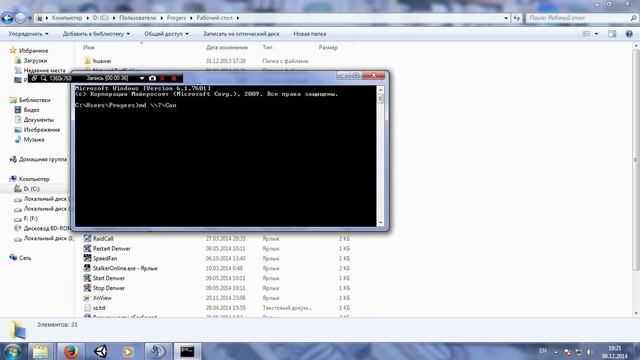Viewport: 640px width, 360px height.
Task: Click Записать на оптический диск
Action: coord(241,34)
